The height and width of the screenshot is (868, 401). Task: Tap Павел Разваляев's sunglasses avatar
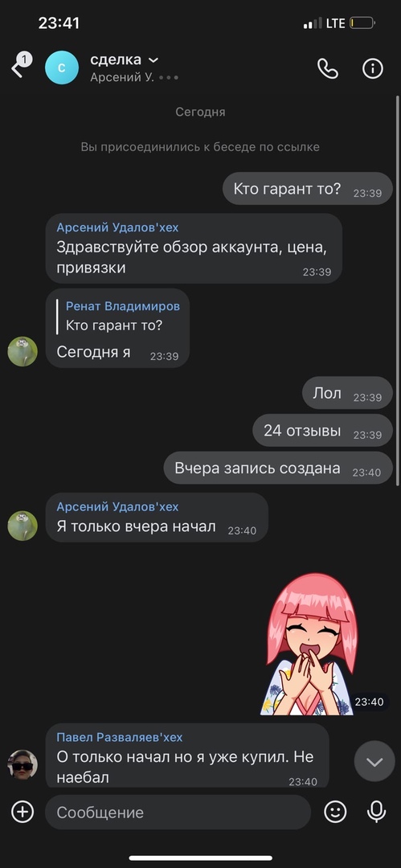pyautogui.click(x=23, y=765)
